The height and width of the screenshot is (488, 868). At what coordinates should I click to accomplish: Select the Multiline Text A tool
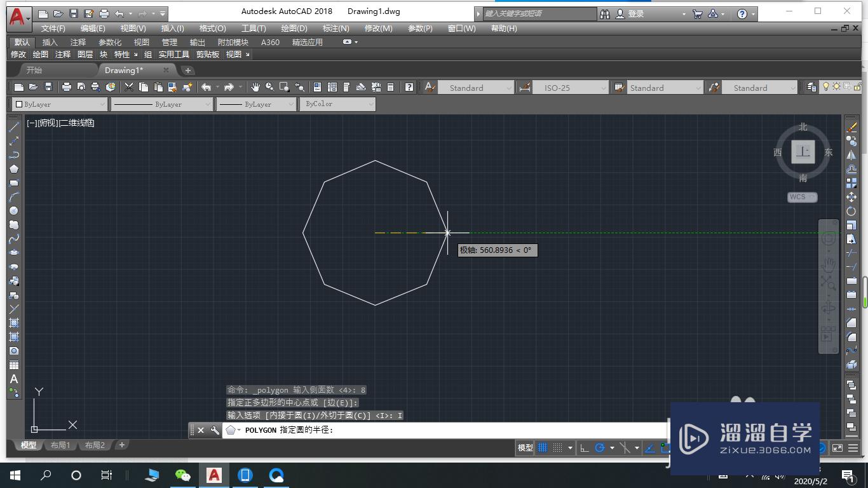click(13, 379)
